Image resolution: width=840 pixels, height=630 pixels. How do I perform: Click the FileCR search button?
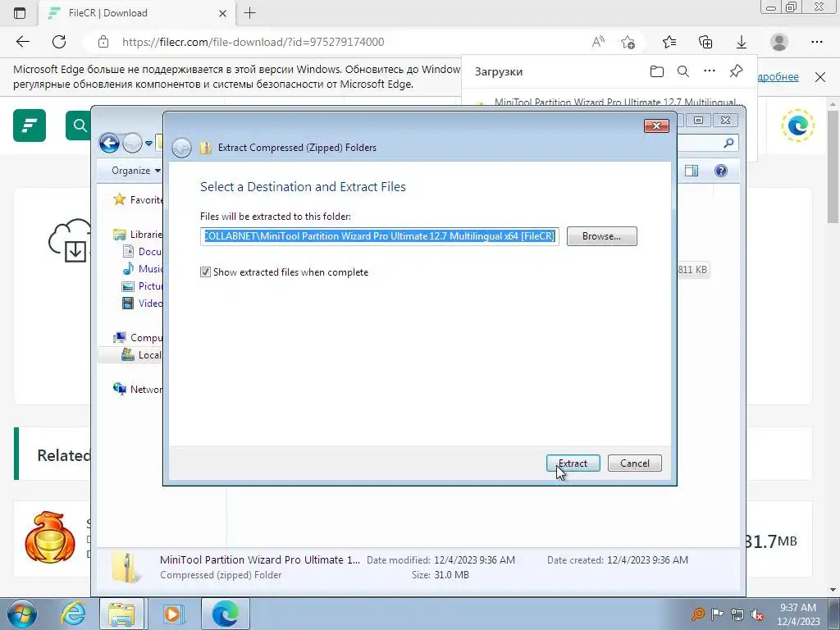[79, 126]
